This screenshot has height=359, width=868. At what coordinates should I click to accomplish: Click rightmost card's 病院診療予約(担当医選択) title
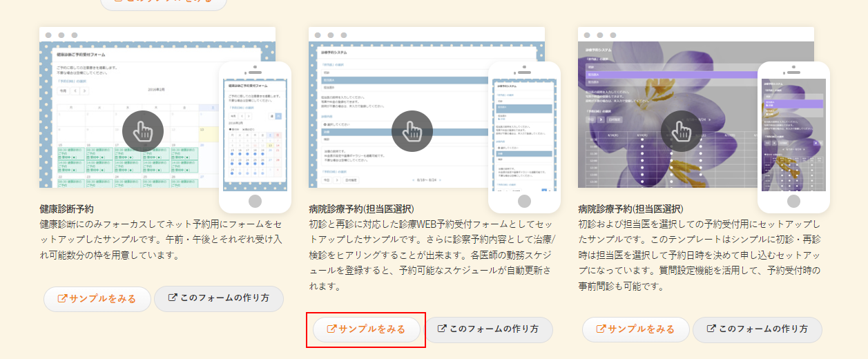coord(631,208)
